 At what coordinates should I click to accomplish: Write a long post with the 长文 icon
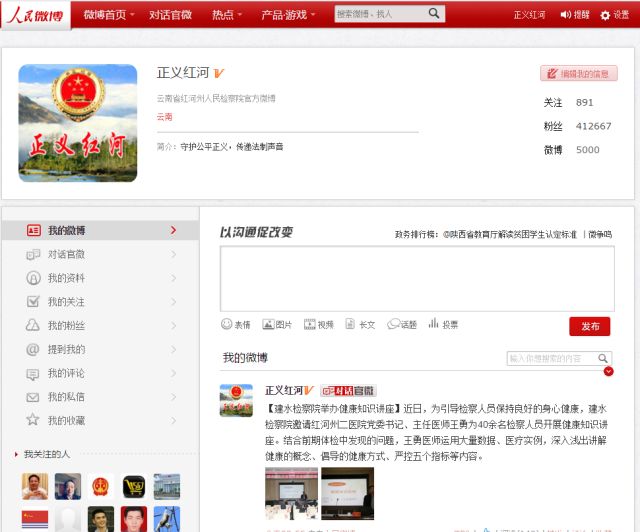coord(350,324)
